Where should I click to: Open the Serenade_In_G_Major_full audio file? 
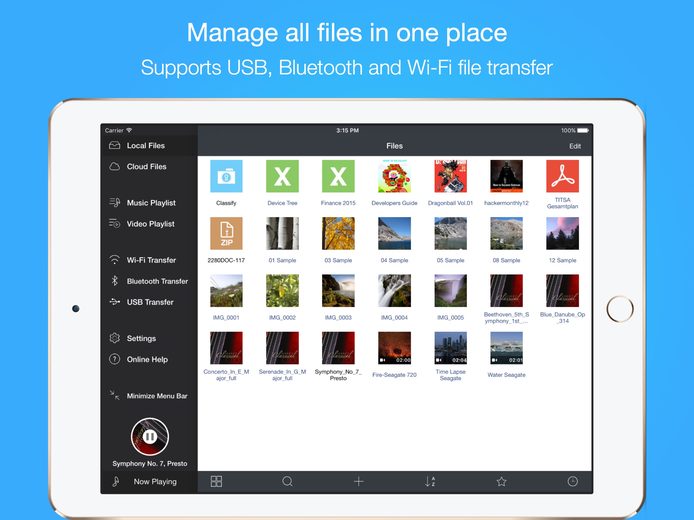point(282,348)
